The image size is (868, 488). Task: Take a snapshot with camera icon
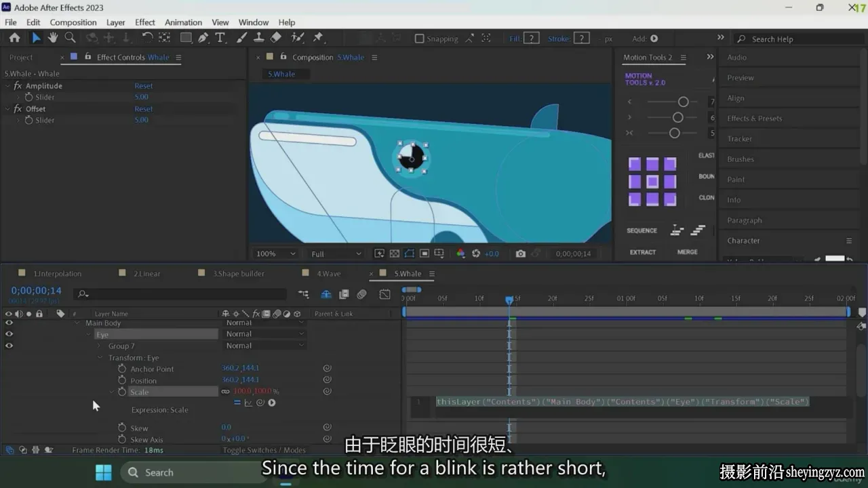[x=520, y=253]
